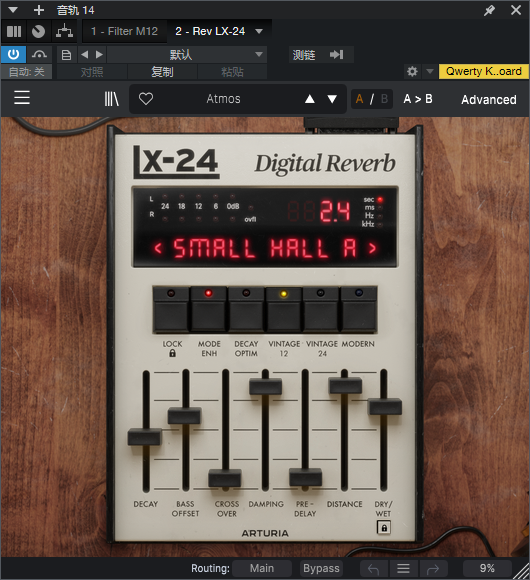The height and width of the screenshot is (580, 530).
Task: Click the window resize grip corner
Action: pos(522,572)
